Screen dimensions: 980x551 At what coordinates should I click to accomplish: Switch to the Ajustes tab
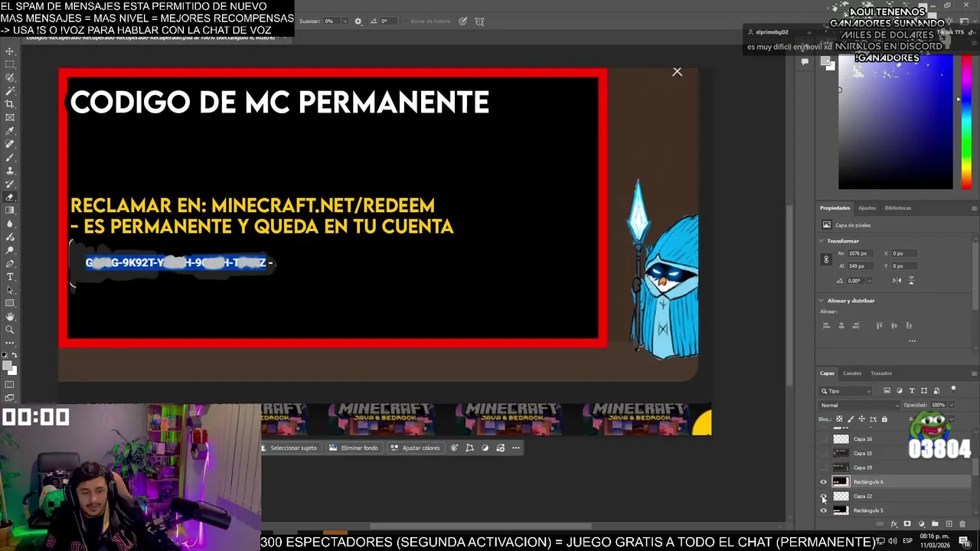pyautogui.click(x=867, y=207)
